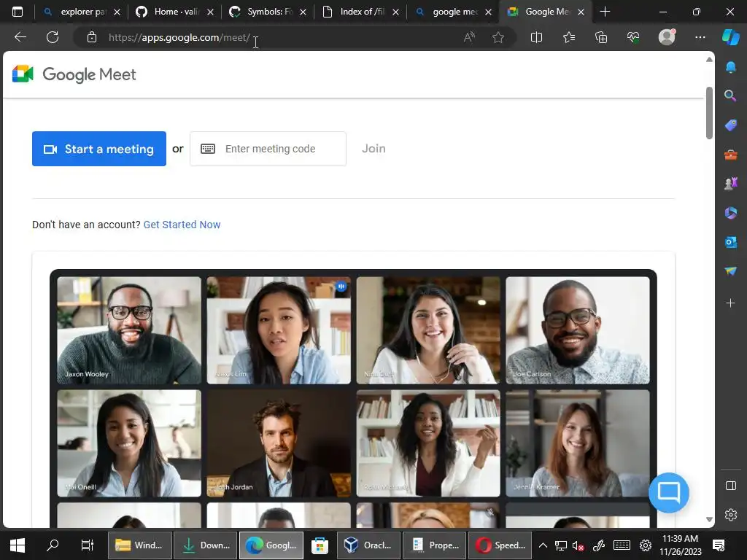This screenshot has width=747, height=560.
Task: Click the Join button
Action: [373, 149]
